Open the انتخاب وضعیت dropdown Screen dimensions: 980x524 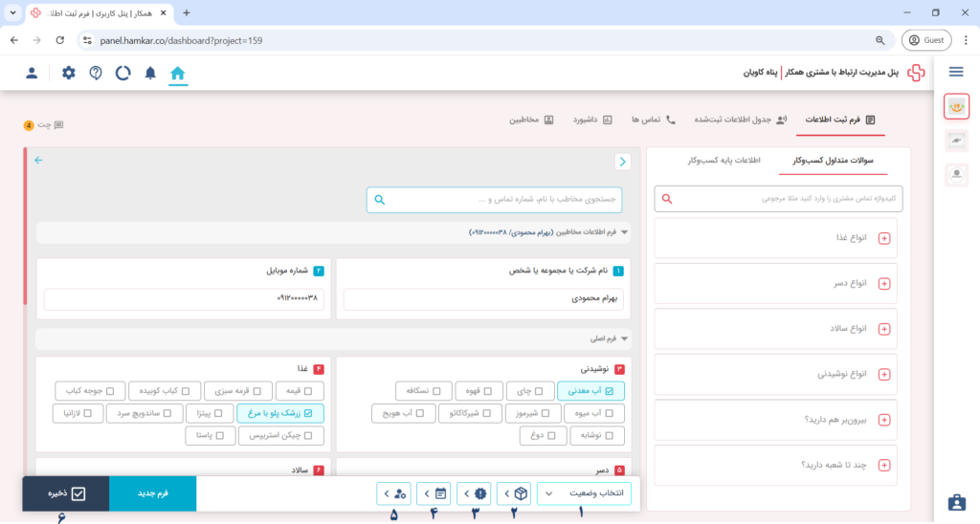pyautogui.click(x=584, y=493)
